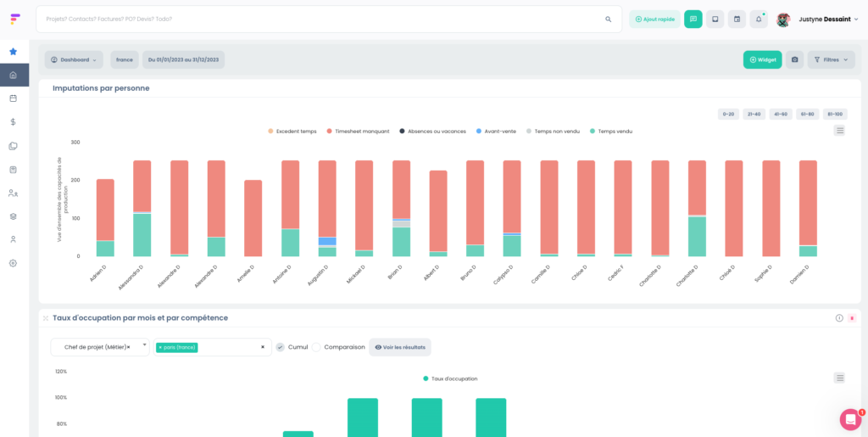Take dashboard snapshot with camera icon
Viewport: 868px width, 437px height.
794,59
